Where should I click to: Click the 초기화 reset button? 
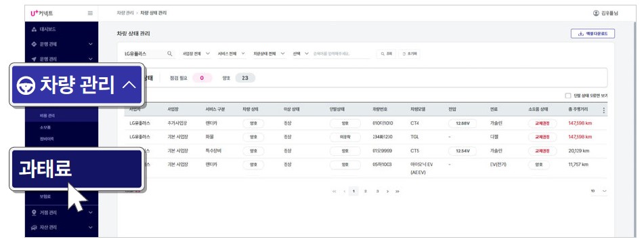(x=410, y=54)
